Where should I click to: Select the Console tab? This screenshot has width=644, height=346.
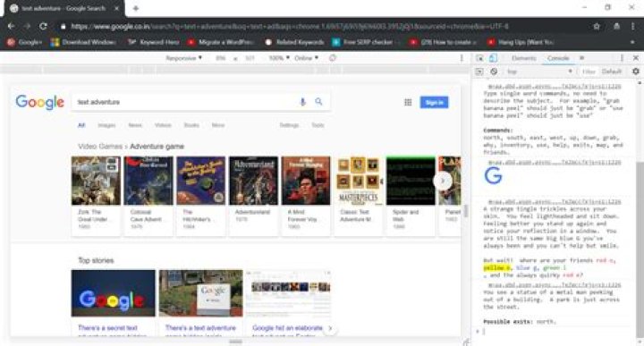tap(558, 58)
